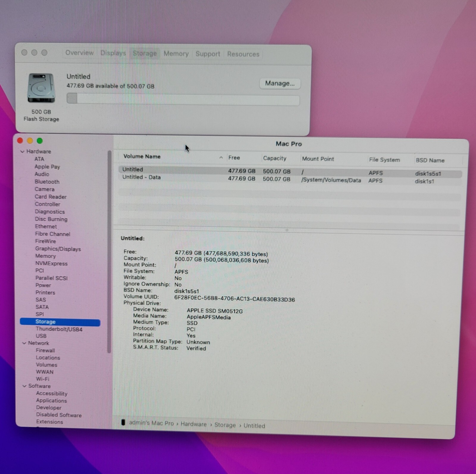Collapse the Software section in the sidebar
Screen dimensions: 476x474
[x=25, y=386]
